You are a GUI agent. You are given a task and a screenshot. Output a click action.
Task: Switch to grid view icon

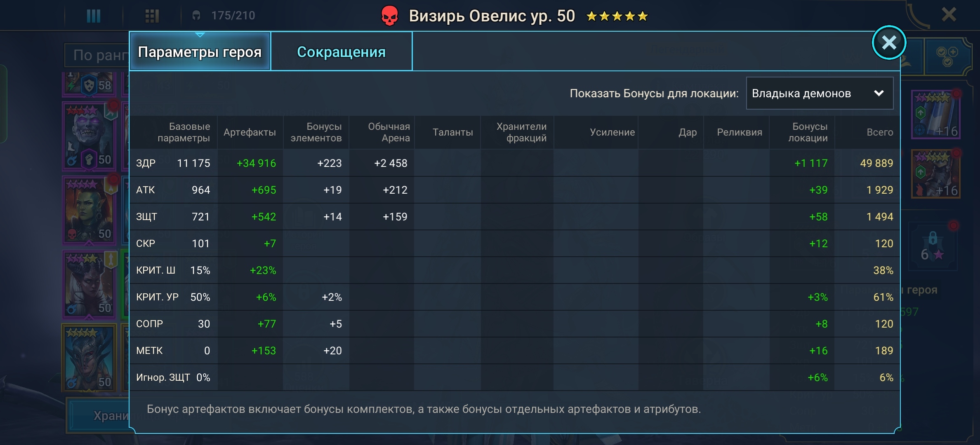[x=152, y=16]
